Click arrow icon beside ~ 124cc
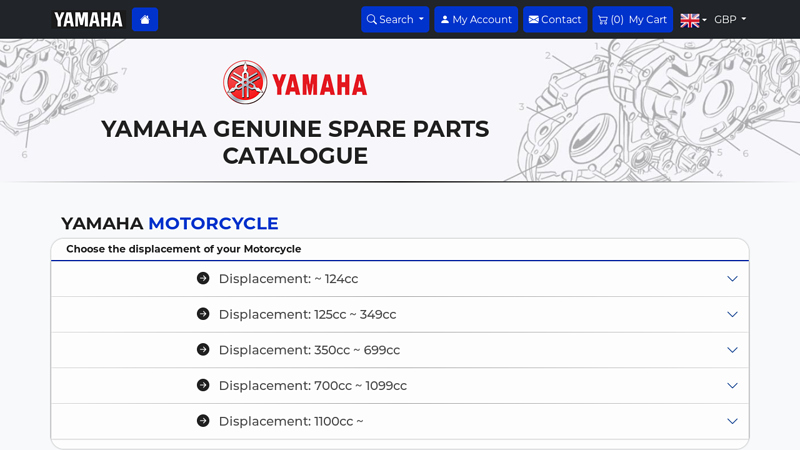The width and height of the screenshot is (800, 450). coord(203,278)
